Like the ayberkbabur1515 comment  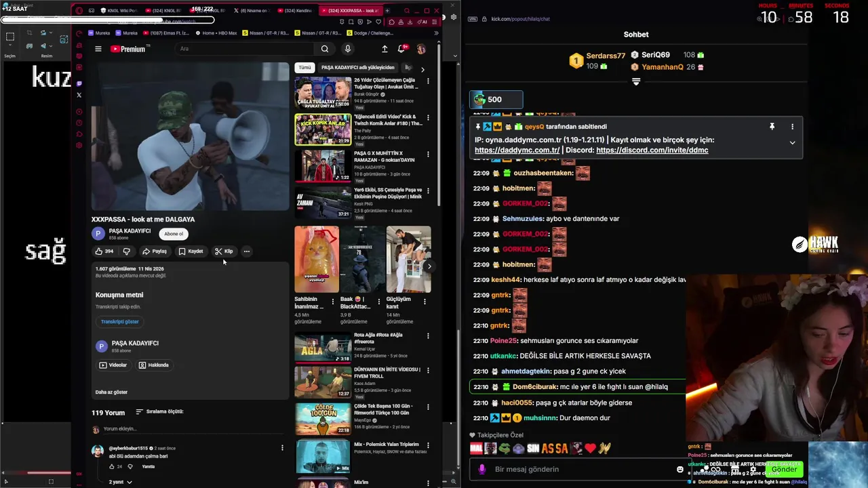coord(112,466)
